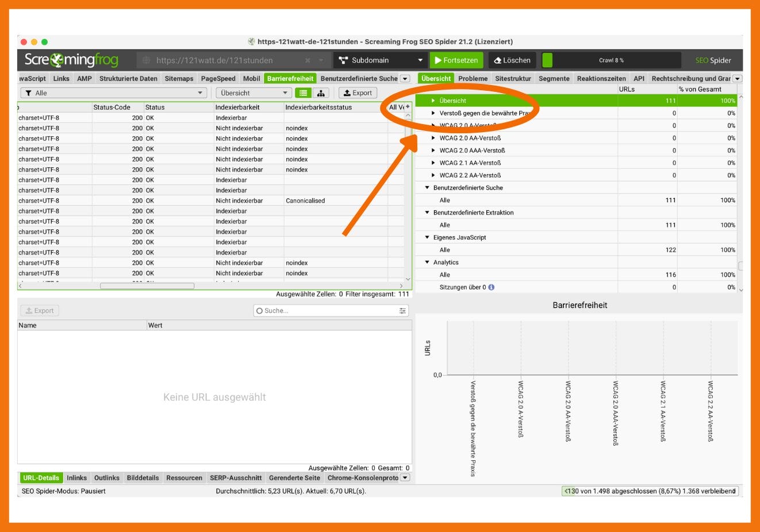Click the Löschen button
Screen dimensions: 760x532
click(x=512, y=60)
